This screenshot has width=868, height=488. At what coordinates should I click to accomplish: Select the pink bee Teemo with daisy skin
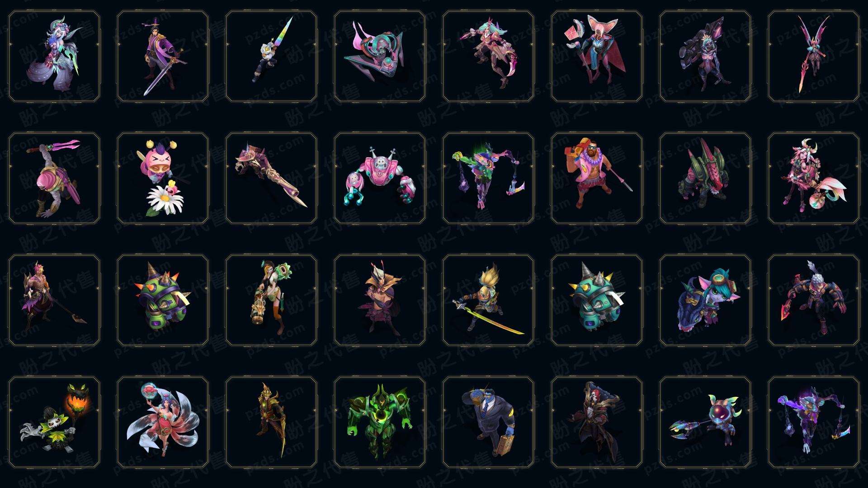click(x=163, y=178)
